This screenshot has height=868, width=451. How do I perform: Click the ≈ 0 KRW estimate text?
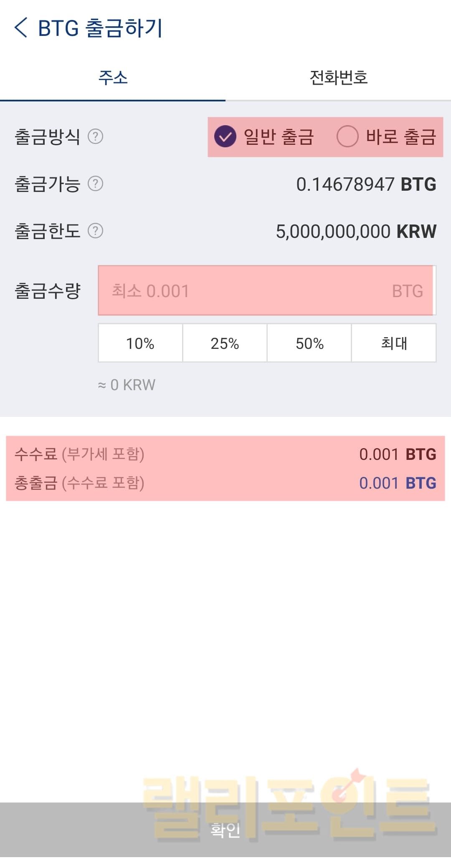127,385
